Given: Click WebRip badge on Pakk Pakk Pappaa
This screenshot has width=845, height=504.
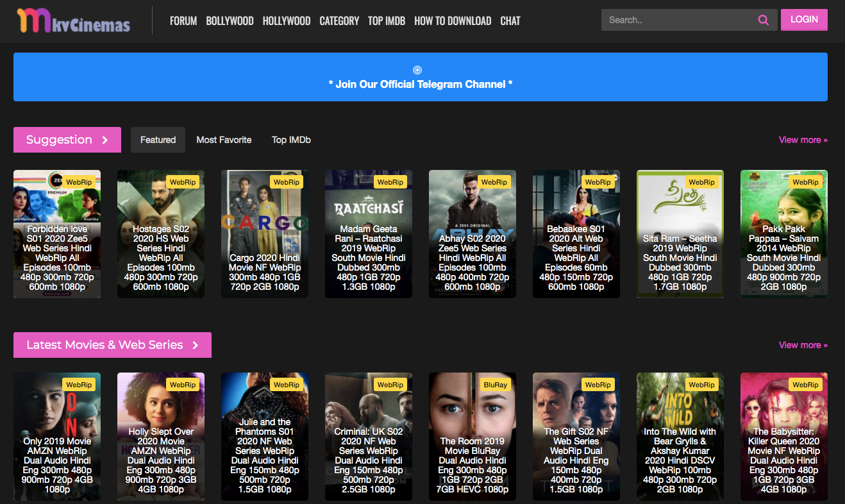Looking at the screenshot, I should click(806, 182).
